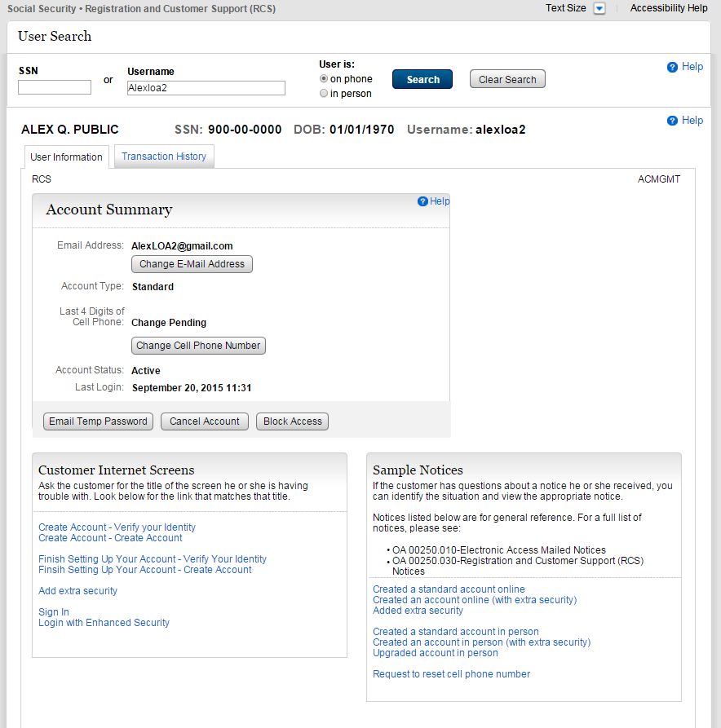Viewport: 721px width, 728px height.
Task: View Request to reset cell phone number notice
Action: coord(451,674)
